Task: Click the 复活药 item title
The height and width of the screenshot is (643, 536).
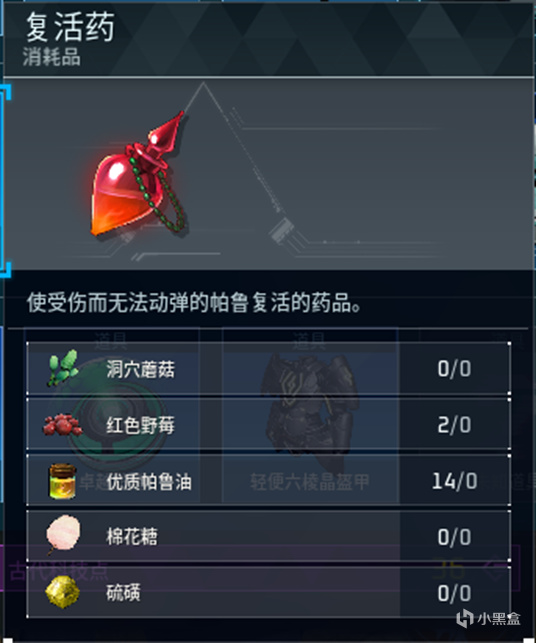Action: click(x=70, y=27)
